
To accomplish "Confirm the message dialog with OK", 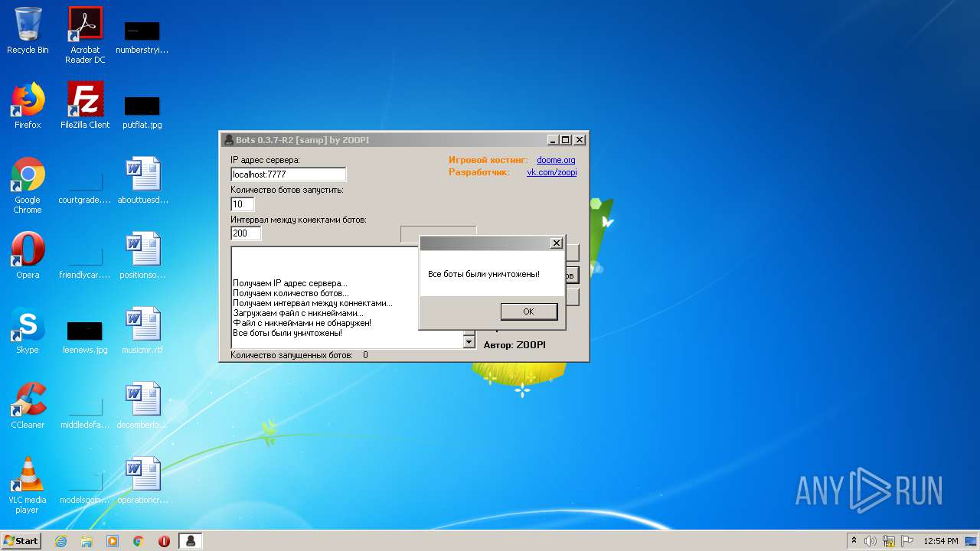I will click(528, 311).
